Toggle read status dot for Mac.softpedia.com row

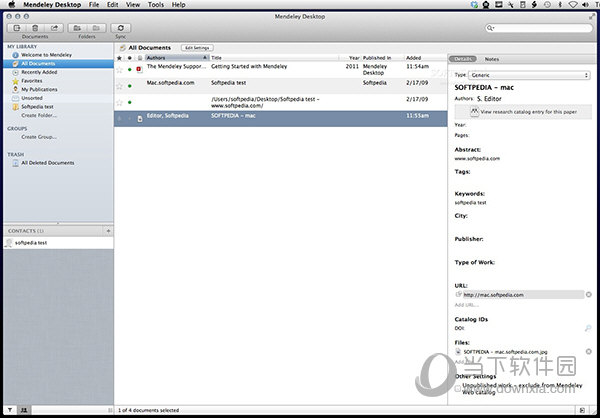130,86
